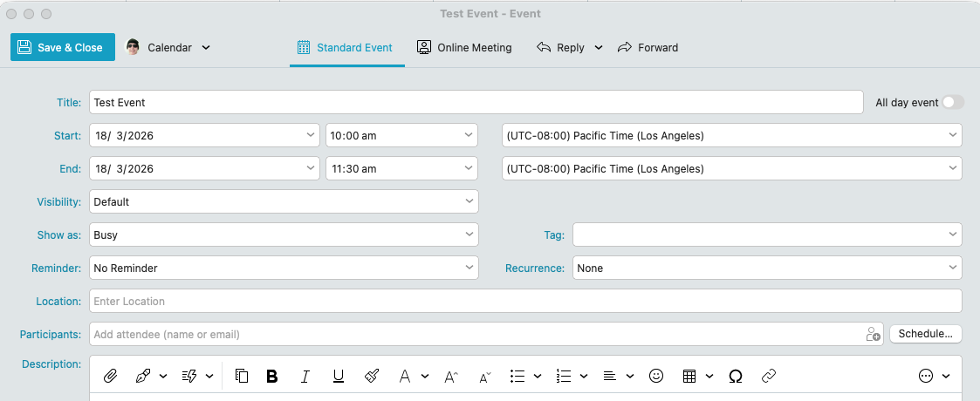The image size is (980, 401).
Task: Click the format painter brush icon
Action: (372, 376)
